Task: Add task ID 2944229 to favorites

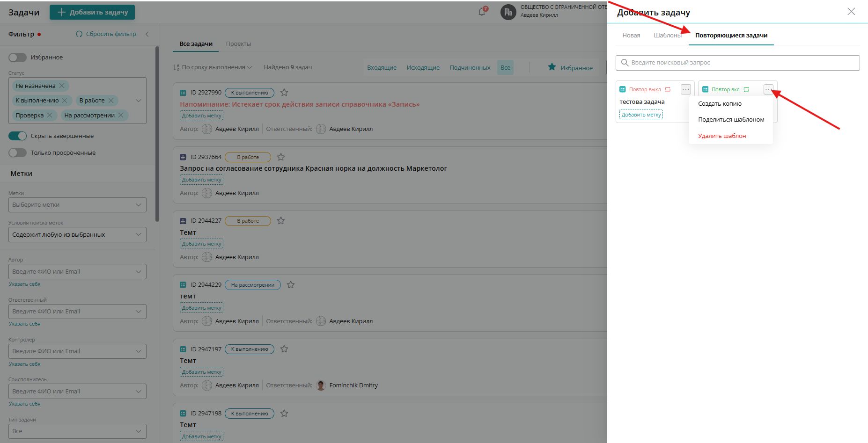Action: [291, 285]
